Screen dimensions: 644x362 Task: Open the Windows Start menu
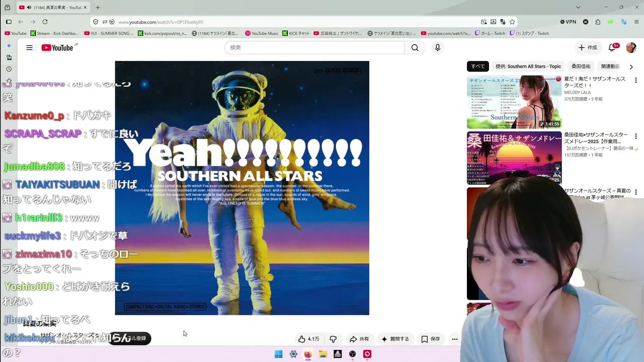pyautogui.click(x=278, y=354)
